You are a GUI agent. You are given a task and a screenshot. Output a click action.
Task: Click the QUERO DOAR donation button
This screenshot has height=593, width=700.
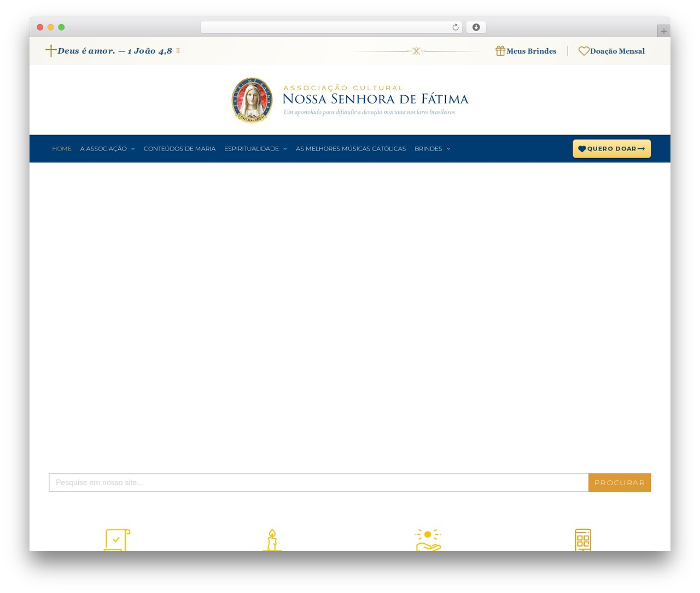click(x=611, y=149)
